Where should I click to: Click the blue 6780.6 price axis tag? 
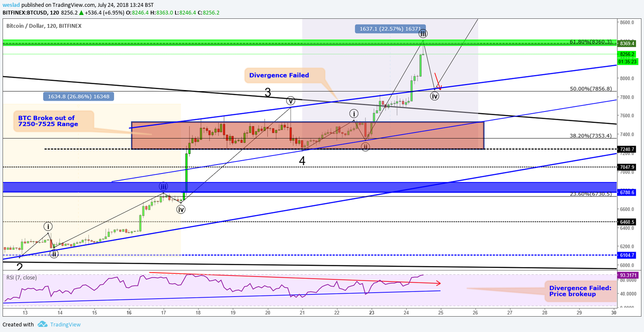coord(627,192)
